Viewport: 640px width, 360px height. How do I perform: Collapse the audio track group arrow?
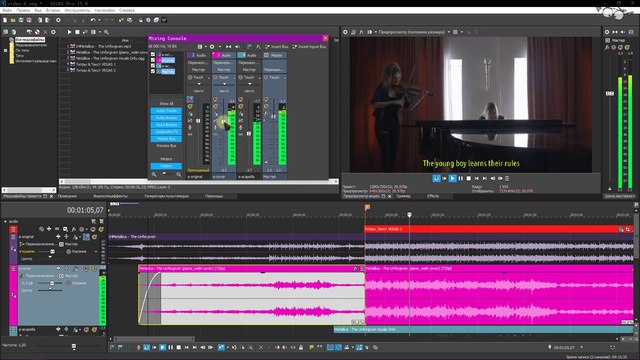[x=5, y=222]
